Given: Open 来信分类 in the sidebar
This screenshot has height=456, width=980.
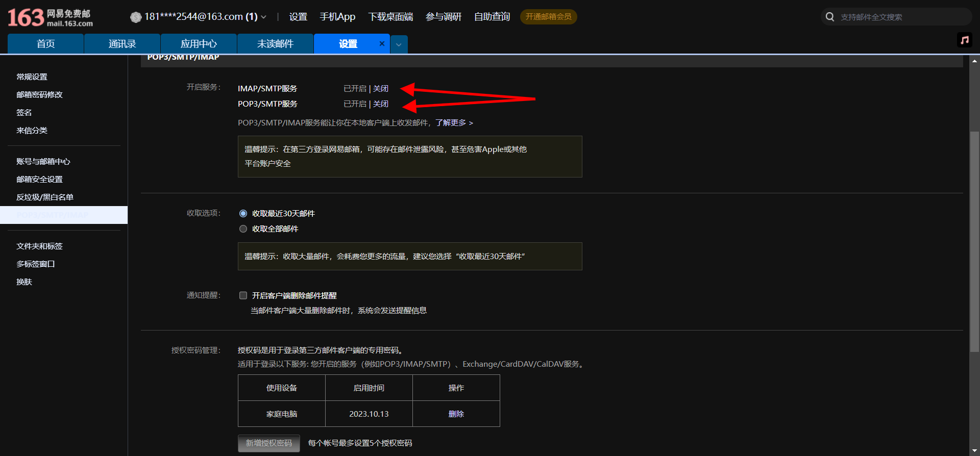Looking at the screenshot, I should click(x=32, y=131).
